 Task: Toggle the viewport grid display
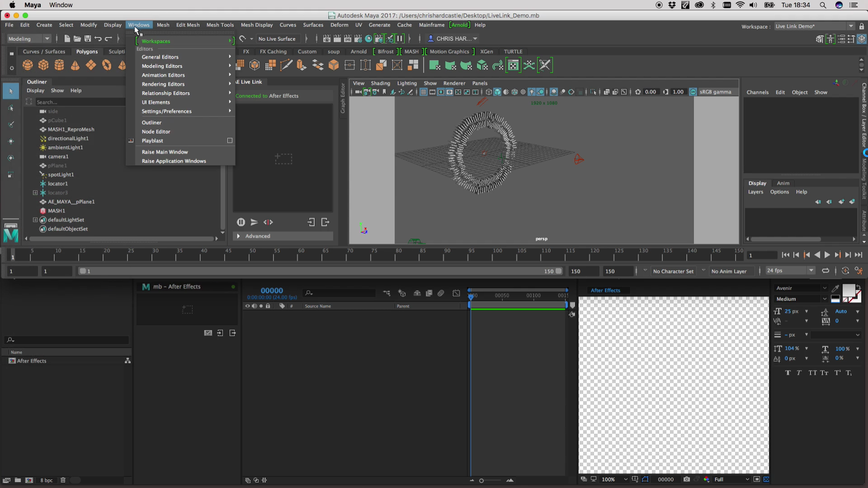coord(424,92)
